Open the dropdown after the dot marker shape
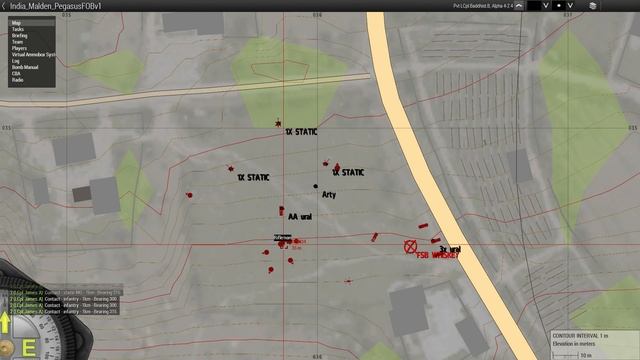 (570, 6)
